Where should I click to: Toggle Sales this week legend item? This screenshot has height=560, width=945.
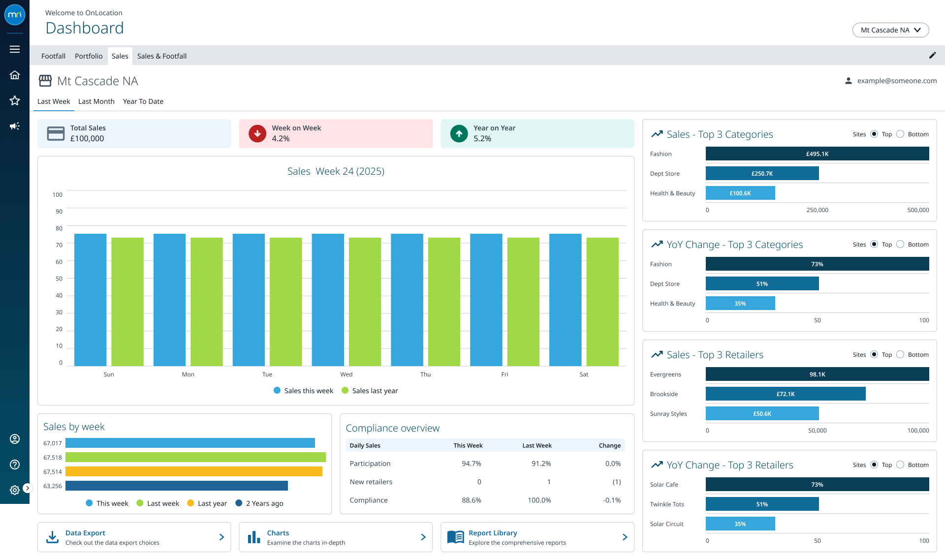pyautogui.click(x=303, y=391)
